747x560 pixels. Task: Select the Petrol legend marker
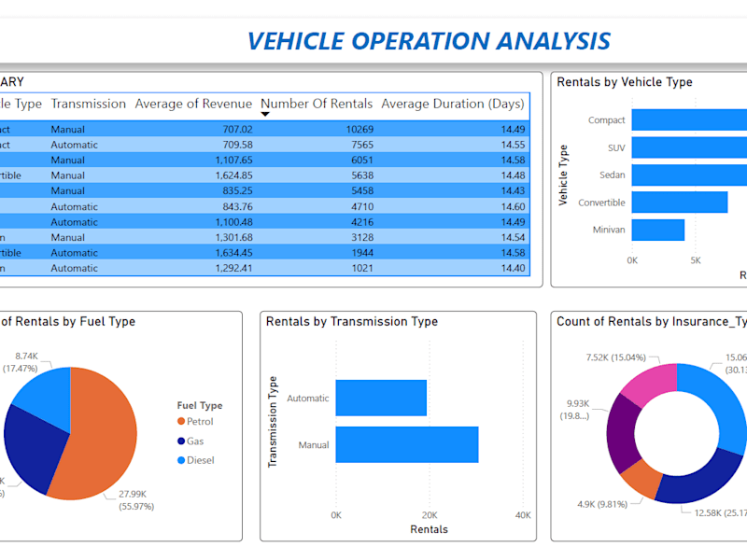(181, 422)
